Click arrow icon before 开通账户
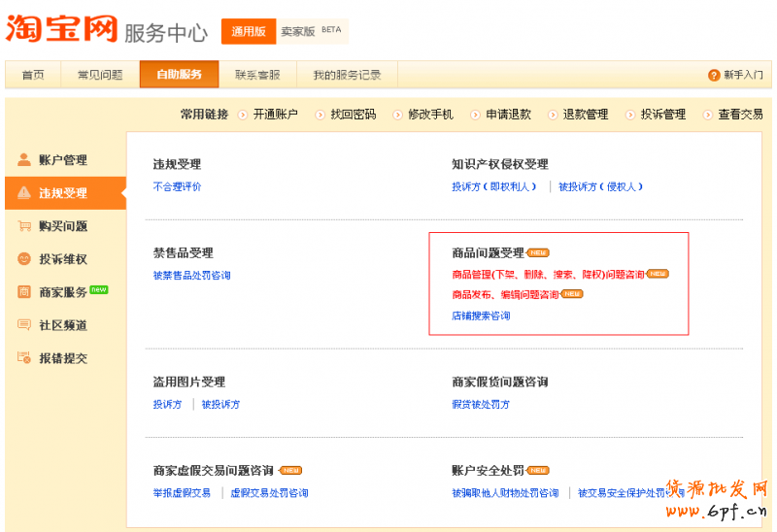 pos(242,115)
